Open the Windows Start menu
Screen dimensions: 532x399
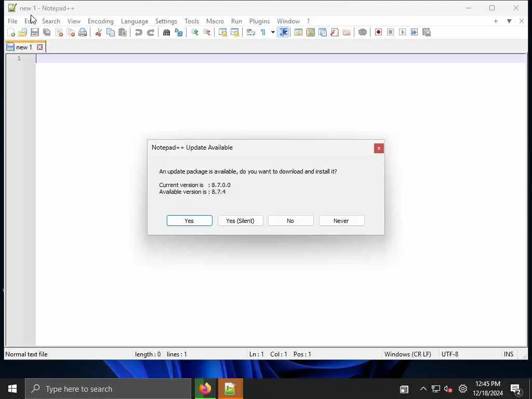tap(12, 389)
